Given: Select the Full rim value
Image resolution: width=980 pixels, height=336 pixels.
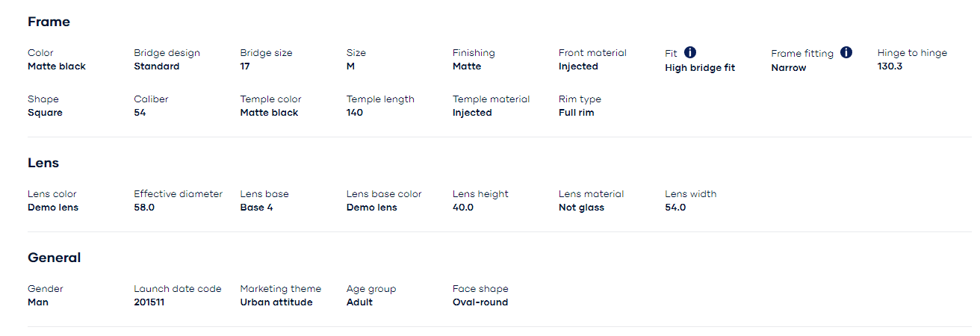Looking at the screenshot, I should (577, 113).
